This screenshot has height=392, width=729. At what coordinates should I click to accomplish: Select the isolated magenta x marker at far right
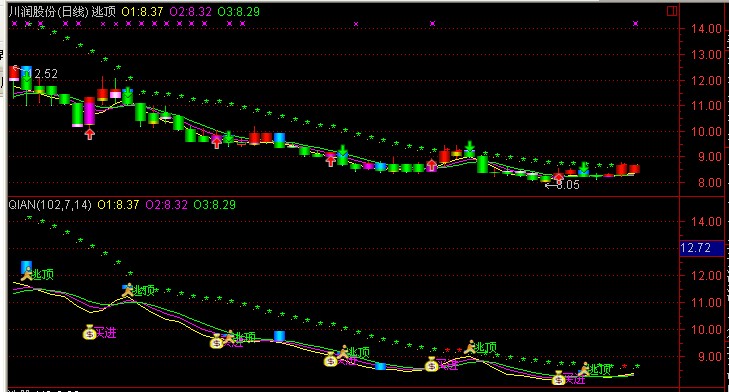(636, 23)
